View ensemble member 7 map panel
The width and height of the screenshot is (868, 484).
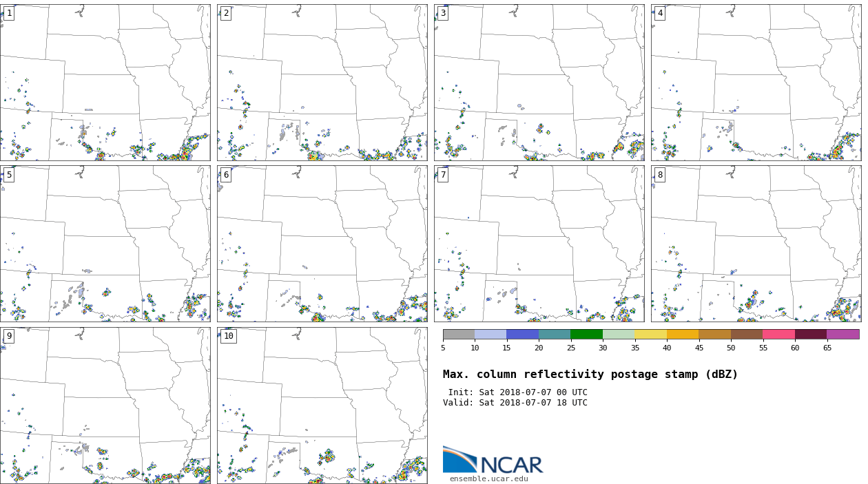pos(539,244)
